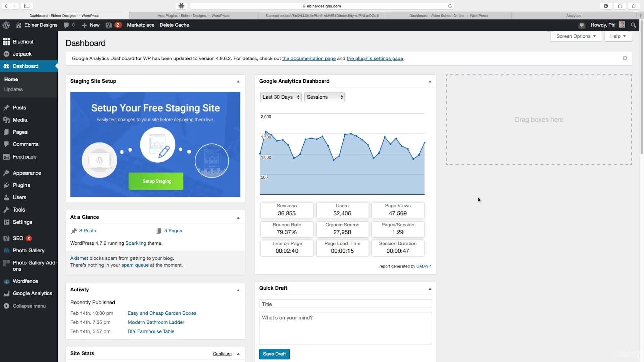Collapse At a Glance widget

[x=238, y=218]
